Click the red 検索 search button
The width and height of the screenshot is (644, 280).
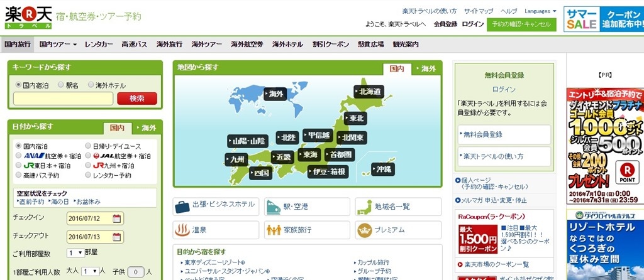[x=137, y=99]
